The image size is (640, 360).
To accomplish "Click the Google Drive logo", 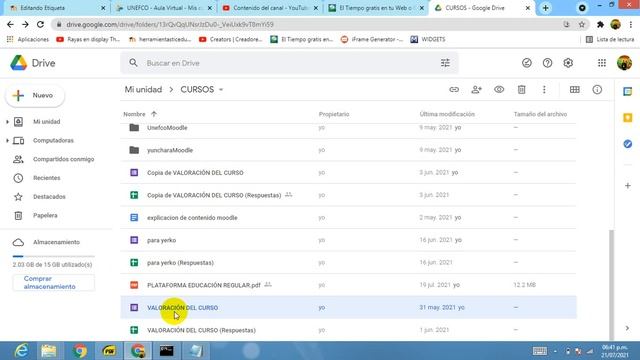I will pos(33,63).
